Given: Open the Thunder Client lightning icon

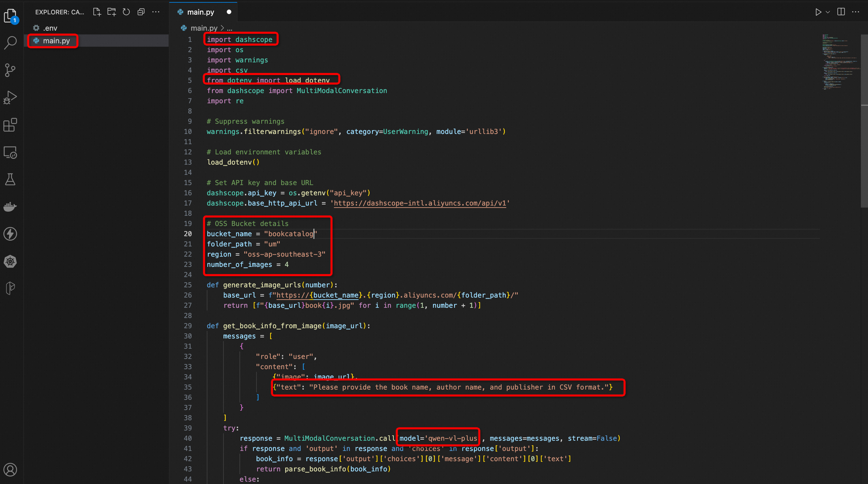Looking at the screenshot, I should pyautogui.click(x=10, y=234).
